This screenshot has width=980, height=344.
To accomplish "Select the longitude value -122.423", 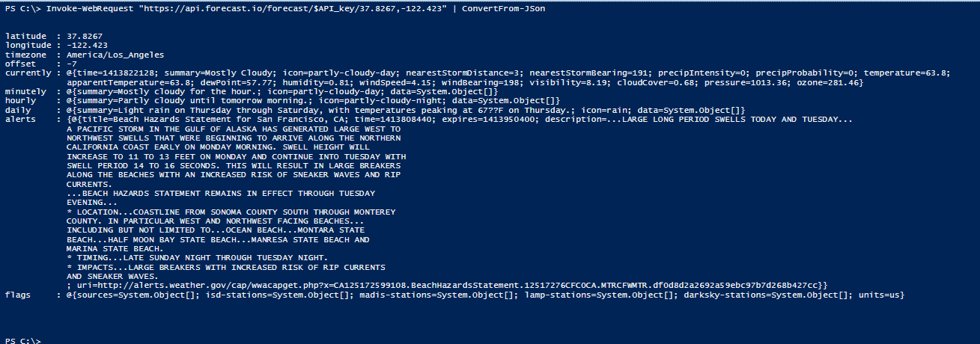I will point(88,45).
